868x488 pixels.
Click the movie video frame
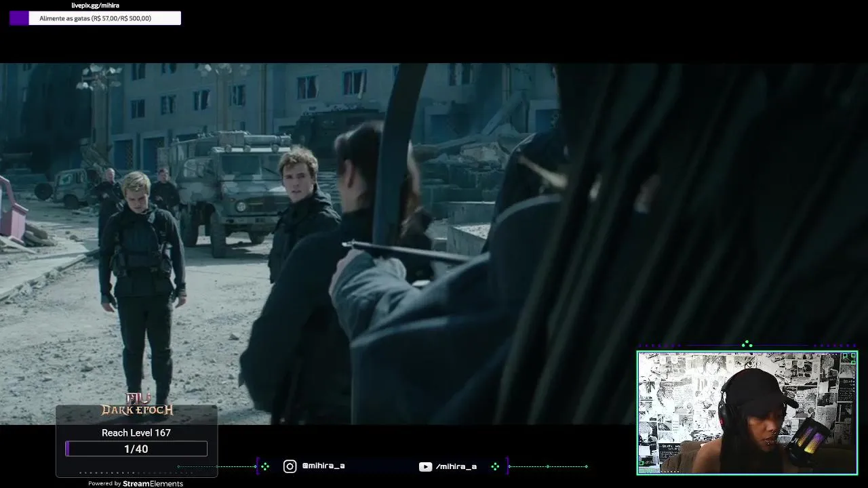(434, 244)
